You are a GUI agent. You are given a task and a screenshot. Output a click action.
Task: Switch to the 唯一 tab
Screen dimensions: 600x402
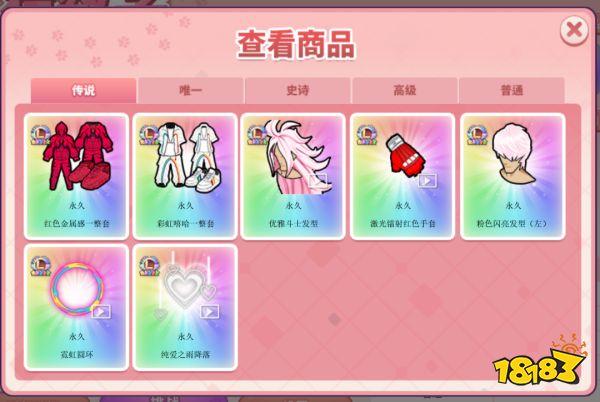click(191, 91)
